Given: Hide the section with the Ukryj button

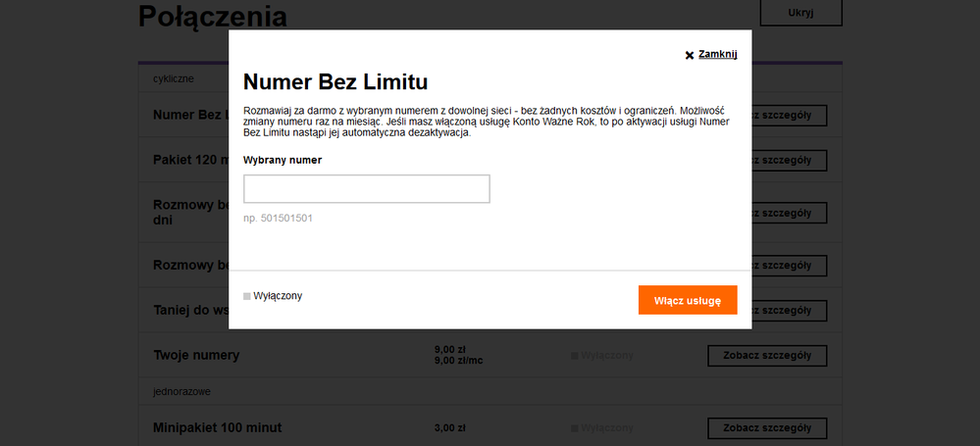Looking at the screenshot, I should pyautogui.click(x=800, y=13).
